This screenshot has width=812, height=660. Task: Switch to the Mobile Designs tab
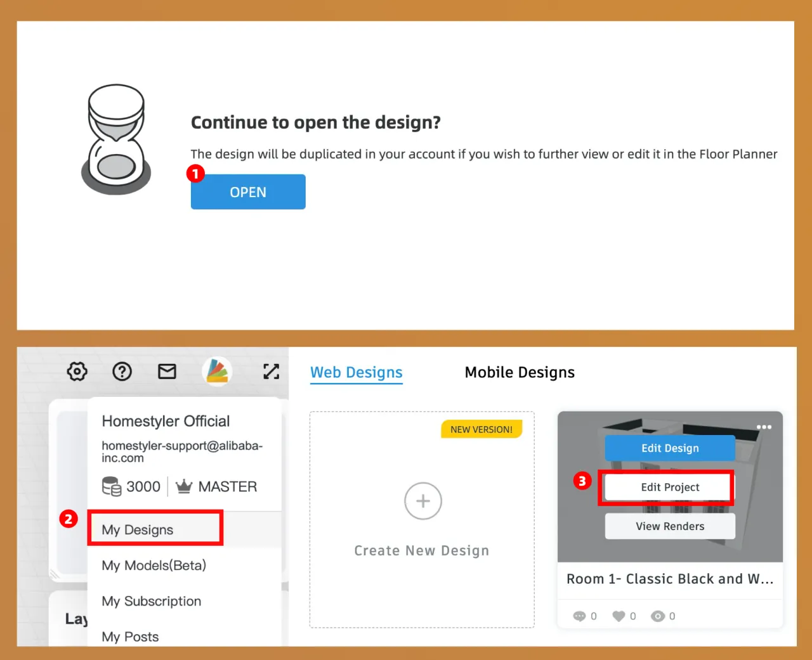(520, 372)
